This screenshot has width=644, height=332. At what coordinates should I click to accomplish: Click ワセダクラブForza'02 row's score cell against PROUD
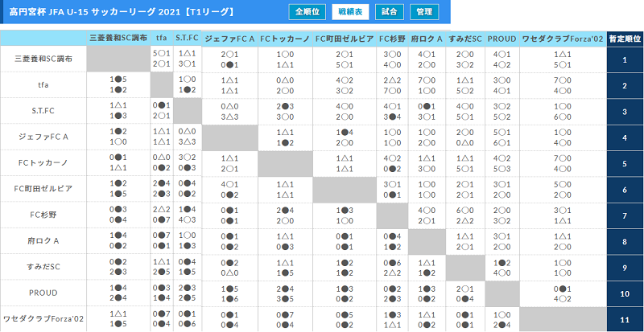(502, 318)
